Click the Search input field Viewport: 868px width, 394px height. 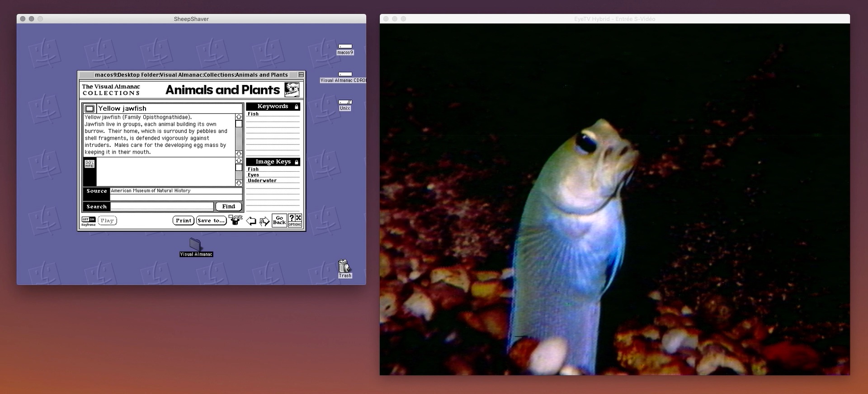coord(162,206)
